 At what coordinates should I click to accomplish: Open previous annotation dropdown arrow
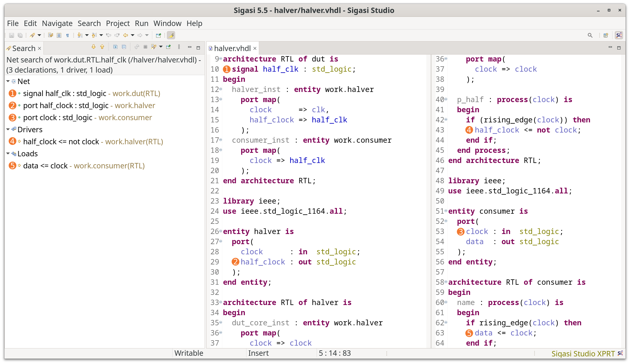(x=101, y=35)
